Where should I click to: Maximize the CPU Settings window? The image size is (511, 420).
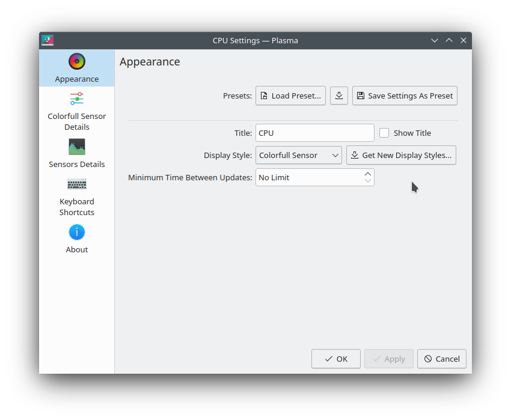pos(449,40)
